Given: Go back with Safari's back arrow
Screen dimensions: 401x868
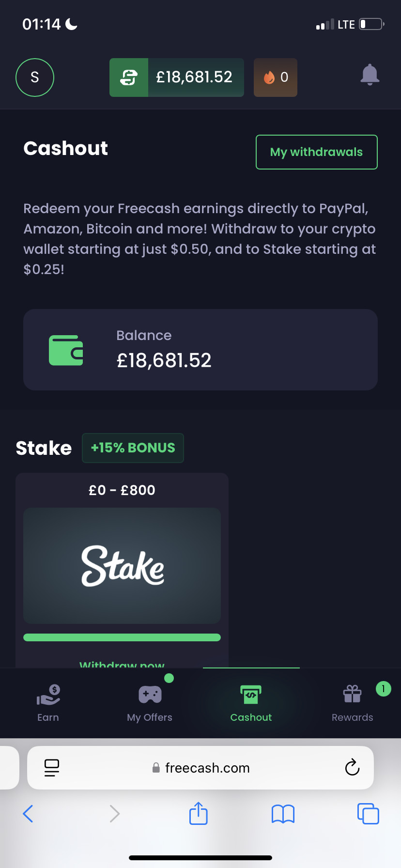Looking at the screenshot, I should coord(28,814).
